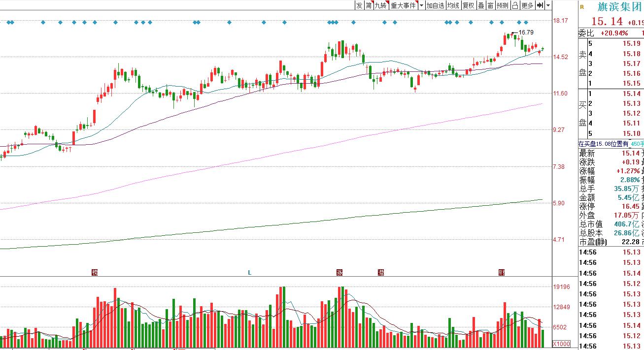Select sell level 4 price 15.18

(x=632, y=54)
